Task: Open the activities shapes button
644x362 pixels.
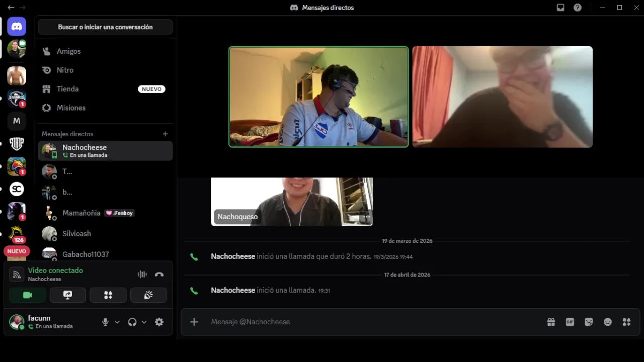Action: point(108,295)
